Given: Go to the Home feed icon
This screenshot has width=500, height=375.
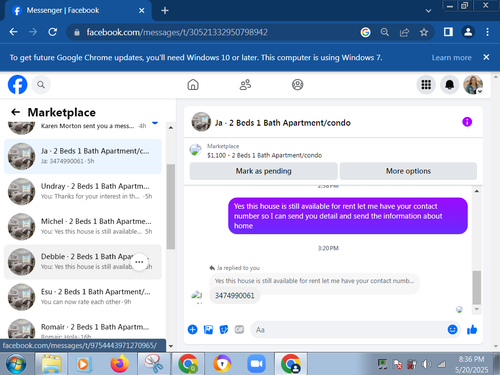Looking at the screenshot, I should [193, 85].
